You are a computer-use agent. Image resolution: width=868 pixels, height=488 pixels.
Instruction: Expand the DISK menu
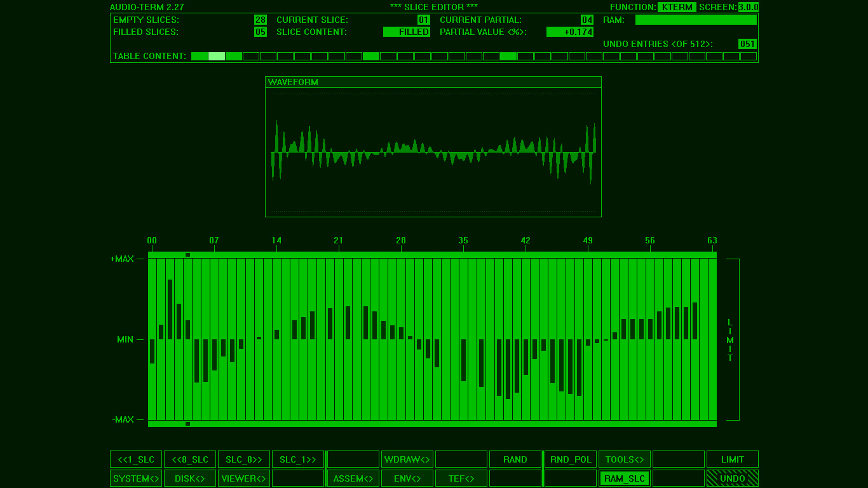click(189, 478)
